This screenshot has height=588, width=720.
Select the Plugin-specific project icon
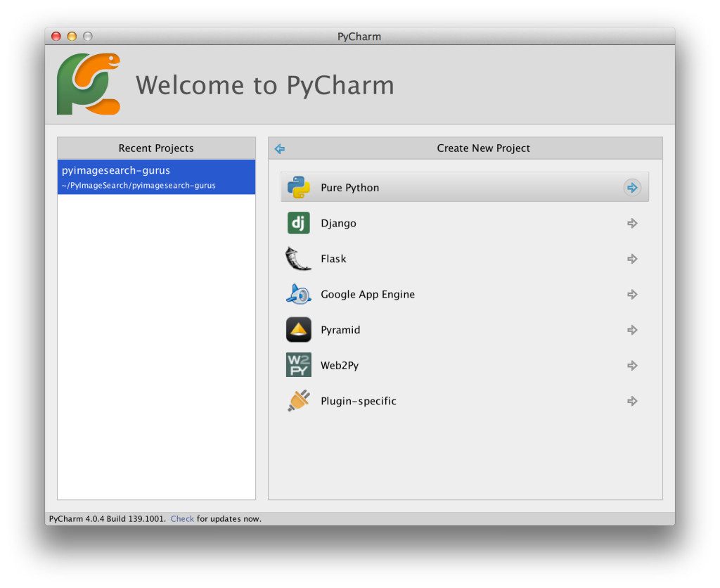298,400
